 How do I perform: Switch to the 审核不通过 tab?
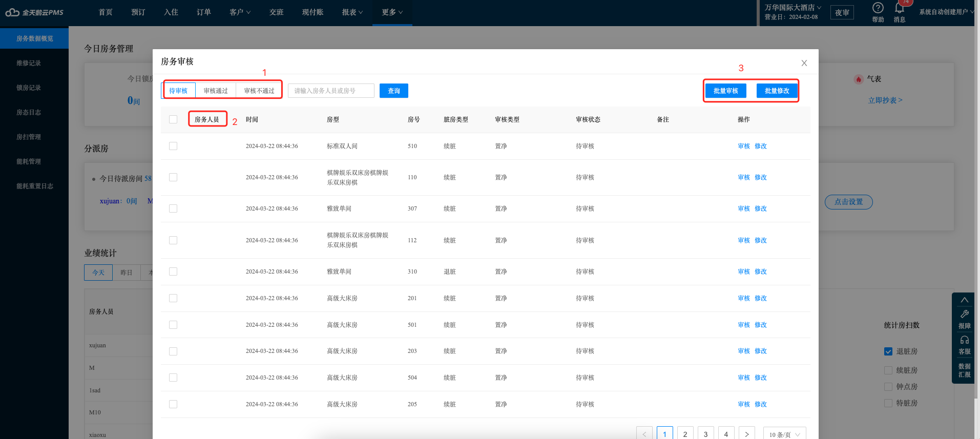[259, 91]
